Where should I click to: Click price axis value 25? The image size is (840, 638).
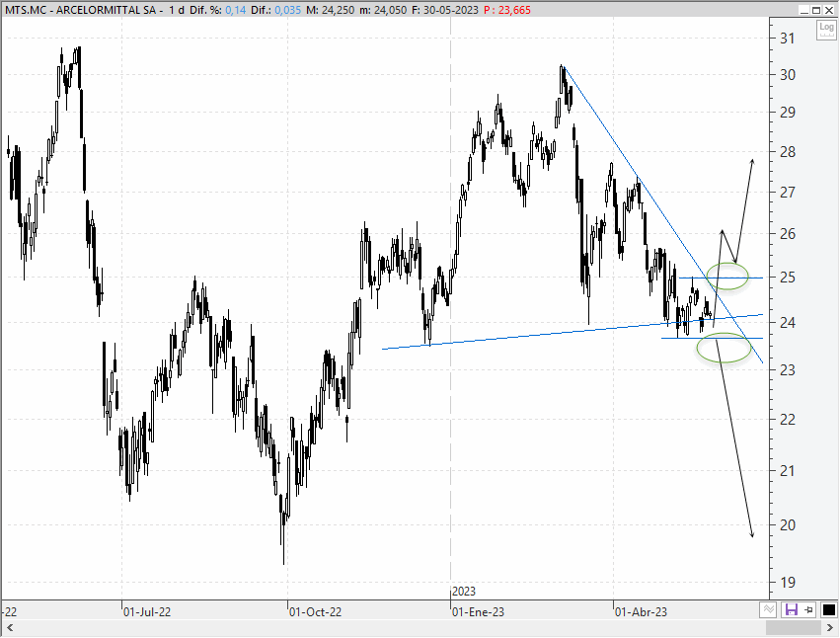788,278
